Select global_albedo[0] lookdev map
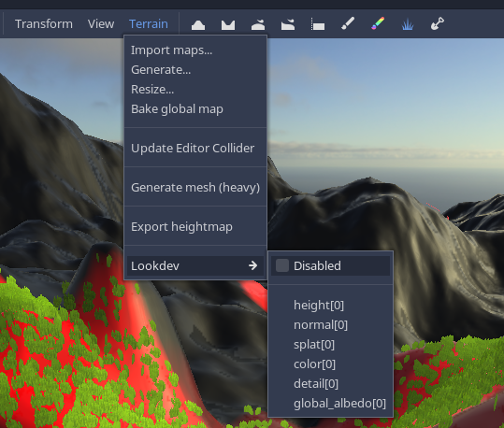The height and width of the screenshot is (428, 504). pyautogui.click(x=330, y=403)
